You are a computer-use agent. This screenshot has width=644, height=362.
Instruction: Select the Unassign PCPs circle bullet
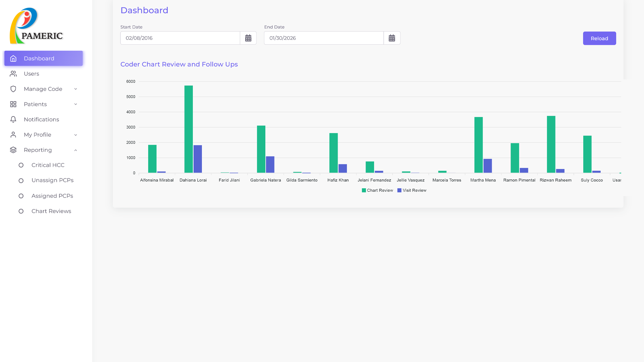coord(21,181)
